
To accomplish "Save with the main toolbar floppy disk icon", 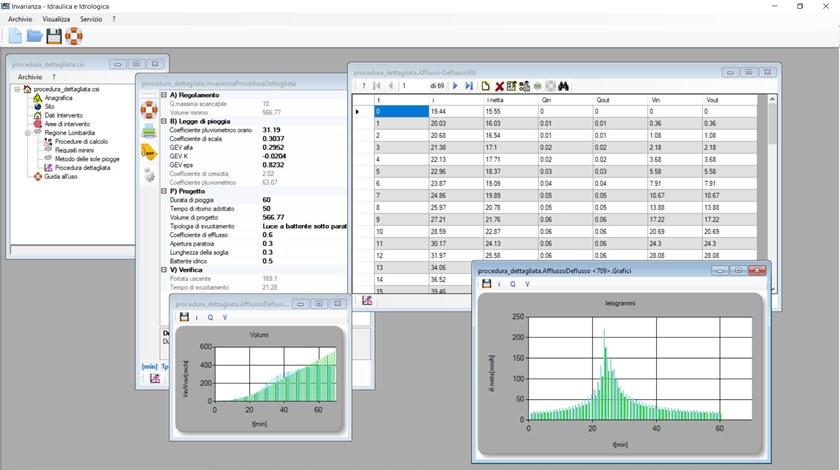I will [x=54, y=36].
